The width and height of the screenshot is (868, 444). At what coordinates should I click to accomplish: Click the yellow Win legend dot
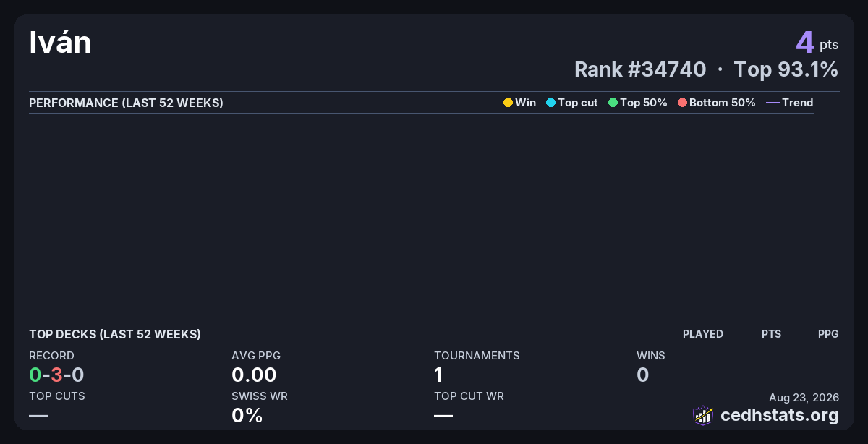[508, 103]
